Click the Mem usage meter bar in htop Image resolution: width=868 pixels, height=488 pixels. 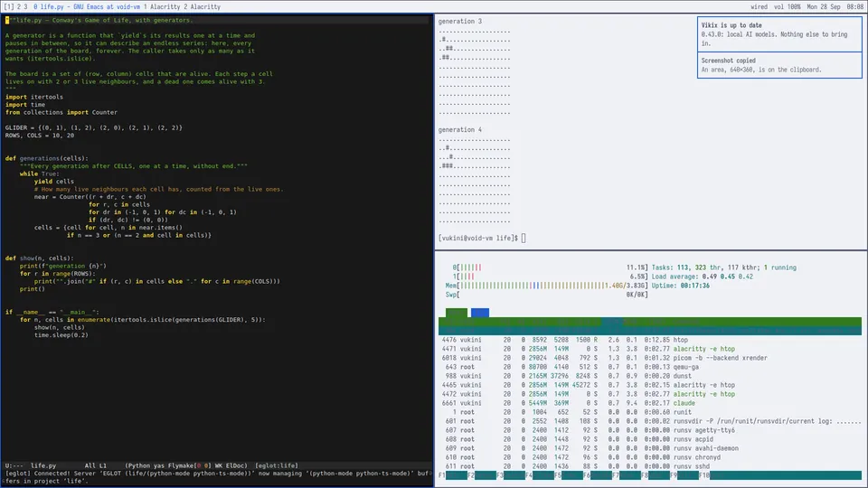546,286
